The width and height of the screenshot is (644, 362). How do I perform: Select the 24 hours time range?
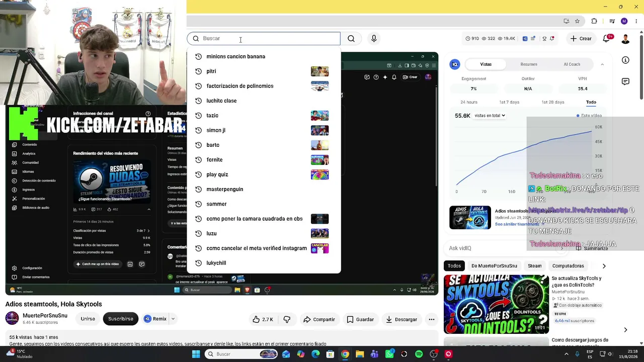coord(469,102)
